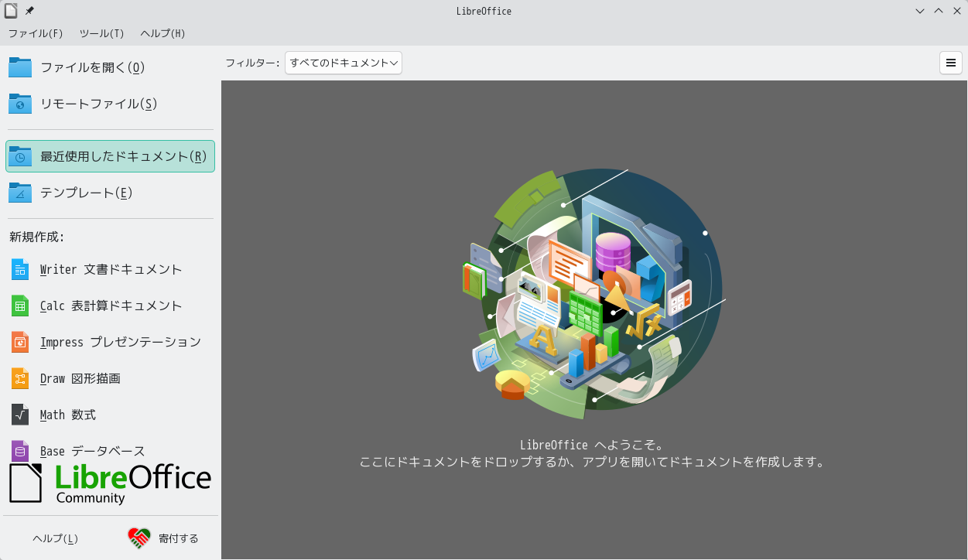
Task: Click the ヘルプ(L) button
Action: (x=56, y=538)
